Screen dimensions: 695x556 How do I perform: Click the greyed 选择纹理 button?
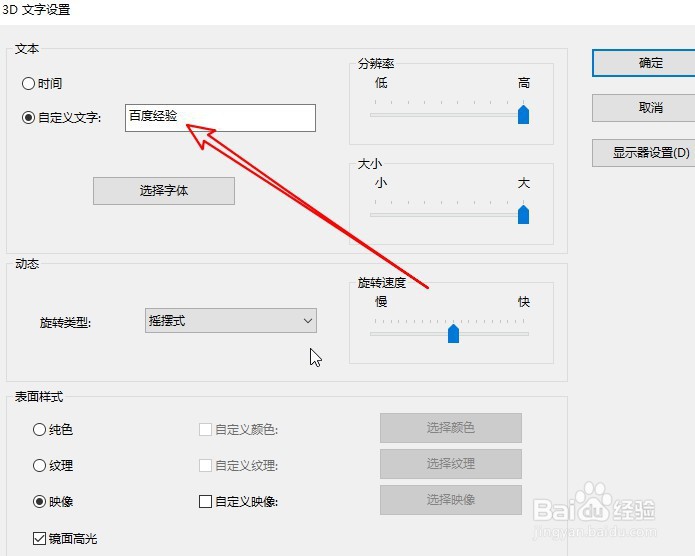pyautogui.click(x=451, y=464)
